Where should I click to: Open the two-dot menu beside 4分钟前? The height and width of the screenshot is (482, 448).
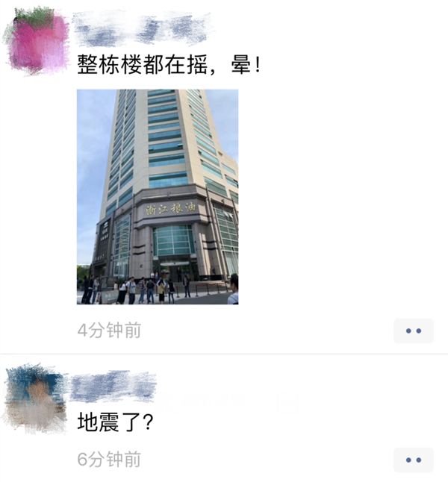(414, 331)
